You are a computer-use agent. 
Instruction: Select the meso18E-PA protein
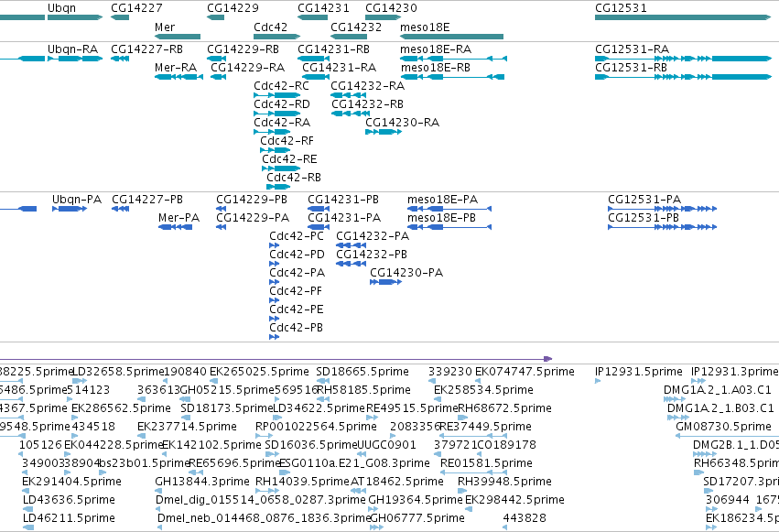[449, 209]
